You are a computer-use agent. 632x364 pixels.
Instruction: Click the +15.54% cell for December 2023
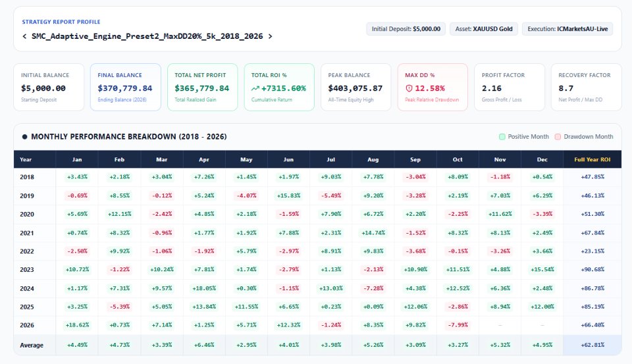pyautogui.click(x=542, y=270)
